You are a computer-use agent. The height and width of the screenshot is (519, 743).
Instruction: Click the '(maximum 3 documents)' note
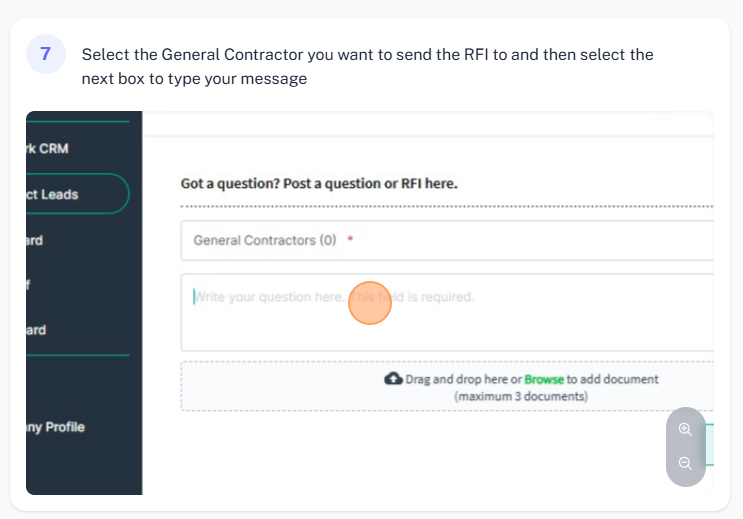521,396
